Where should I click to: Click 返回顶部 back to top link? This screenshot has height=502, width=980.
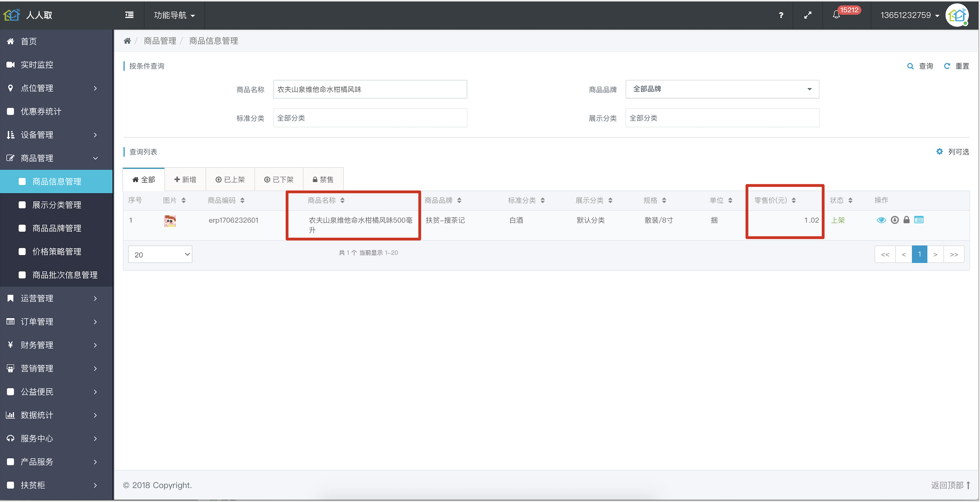pyautogui.click(x=950, y=485)
